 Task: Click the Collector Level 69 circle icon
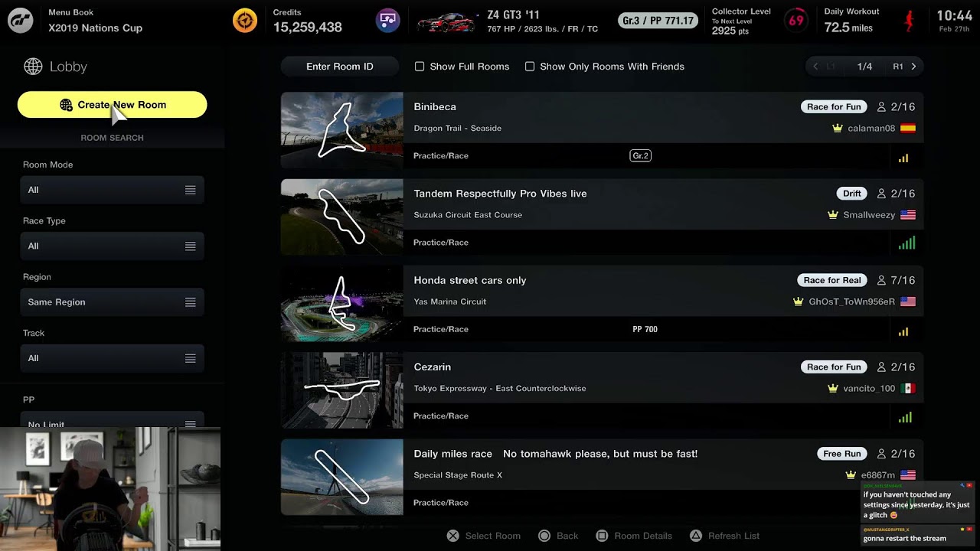click(796, 21)
